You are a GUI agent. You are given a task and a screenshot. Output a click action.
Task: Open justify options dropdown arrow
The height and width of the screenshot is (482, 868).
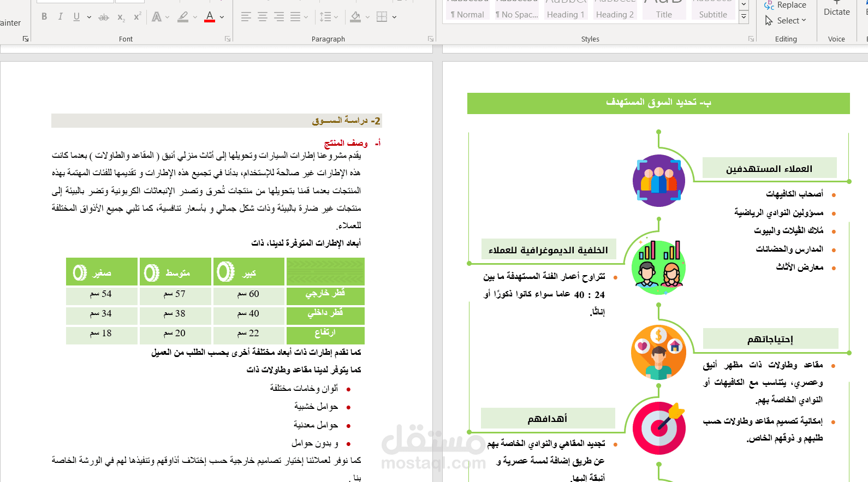[x=306, y=17]
